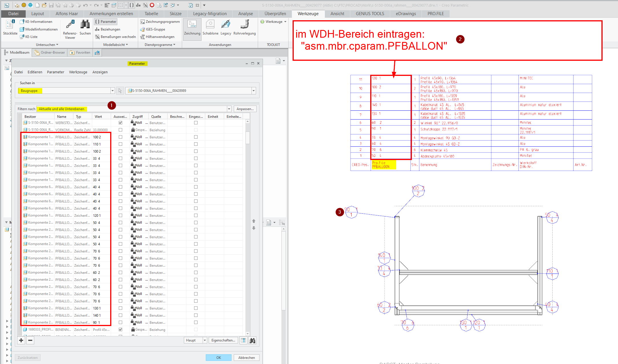Open the Werkzeuge toolkit dropdown

[x=273, y=22]
